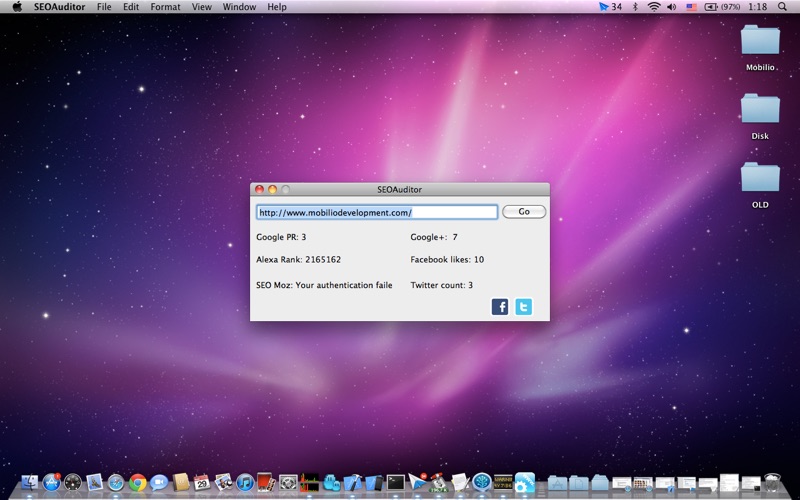
Task: Open iCal calendar in the Dock
Action: (202, 482)
